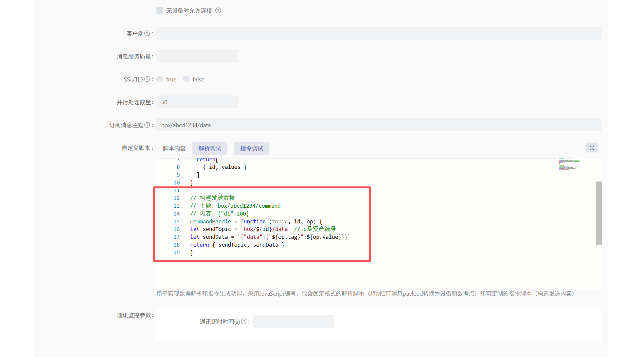Click the code minimap preview
The height and width of the screenshot is (364, 624).
571,164
